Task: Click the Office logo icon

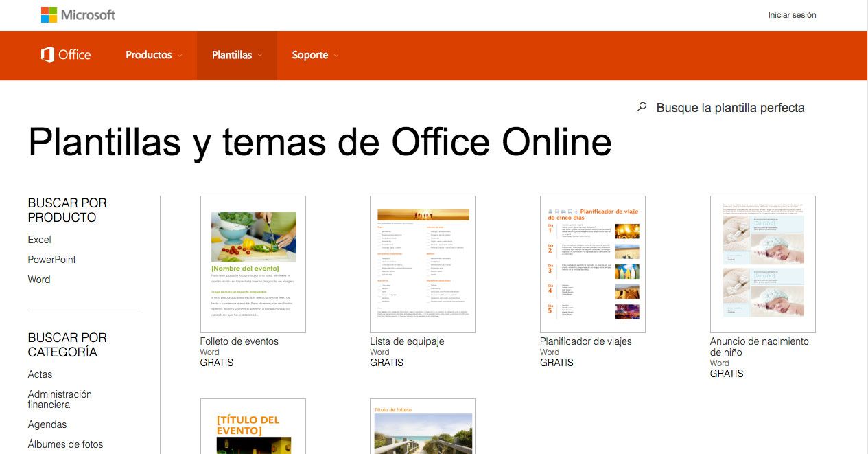Action: (47, 55)
